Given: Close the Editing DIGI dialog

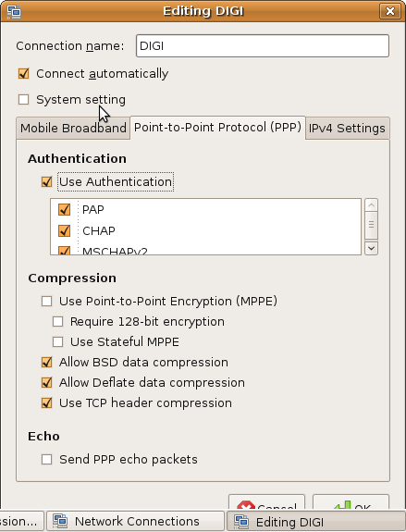Looking at the screenshot, I should click(x=390, y=11).
